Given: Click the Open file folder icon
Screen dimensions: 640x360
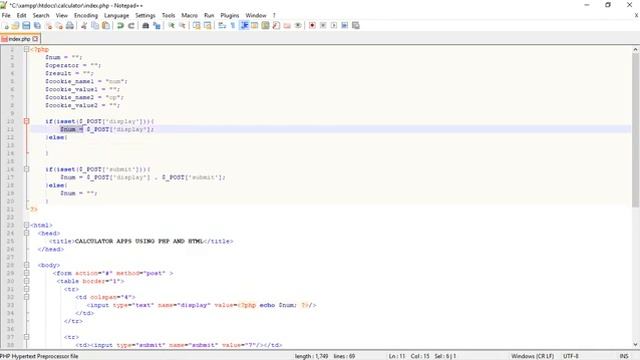Looking at the screenshot, I should [16, 26].
